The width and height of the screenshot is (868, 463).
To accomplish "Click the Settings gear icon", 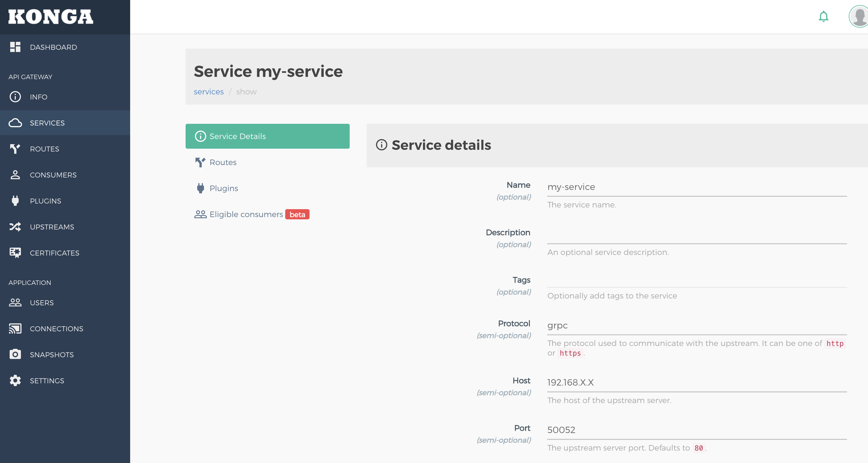I will tap(15, 380).
